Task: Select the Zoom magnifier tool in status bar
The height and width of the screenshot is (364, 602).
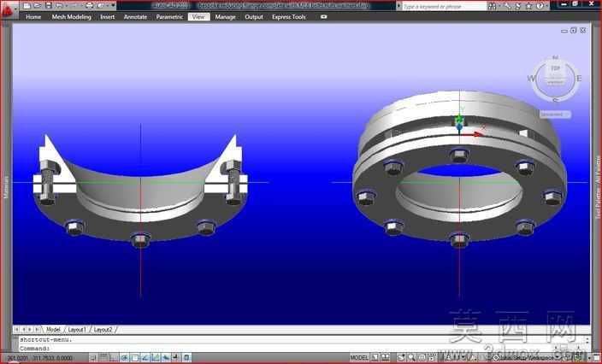Action: pos(411,357)
